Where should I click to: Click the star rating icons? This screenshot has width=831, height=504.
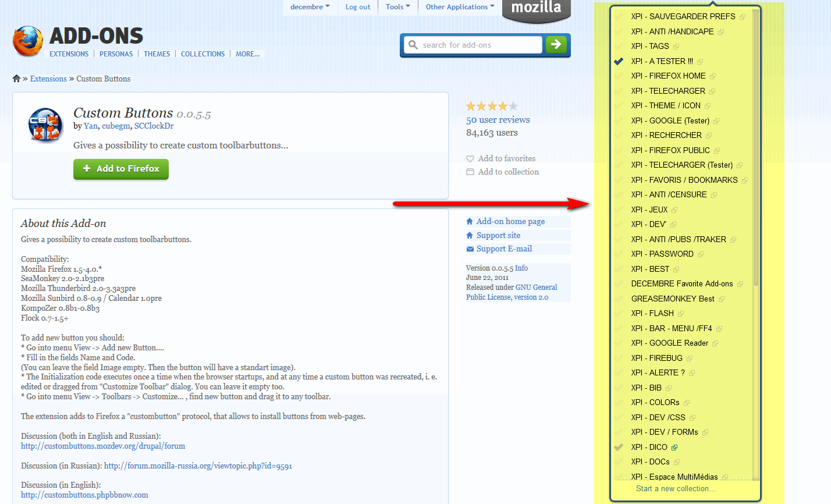(492, 107)
